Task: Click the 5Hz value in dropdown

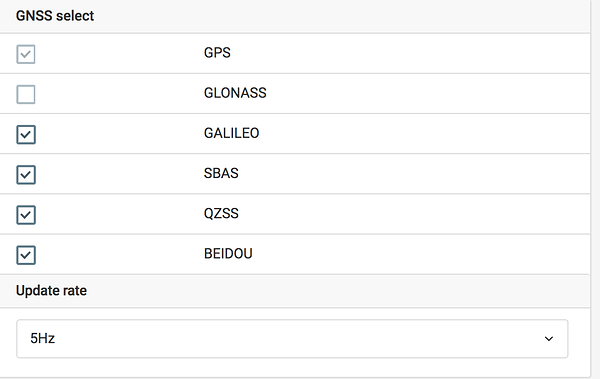Action: pyautogui.click(x=42, y=338)
